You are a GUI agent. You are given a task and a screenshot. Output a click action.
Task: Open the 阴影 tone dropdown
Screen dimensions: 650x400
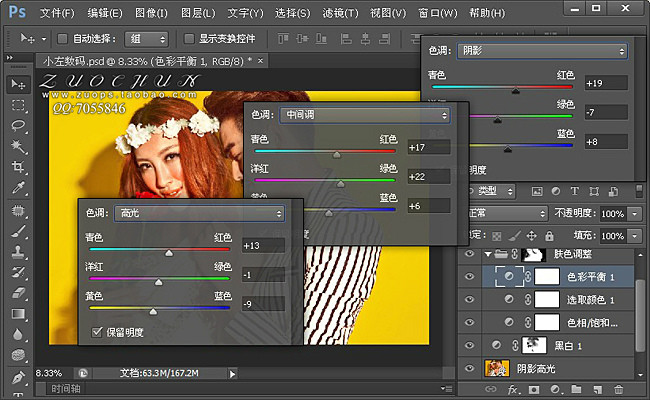(x=542, y=51)
